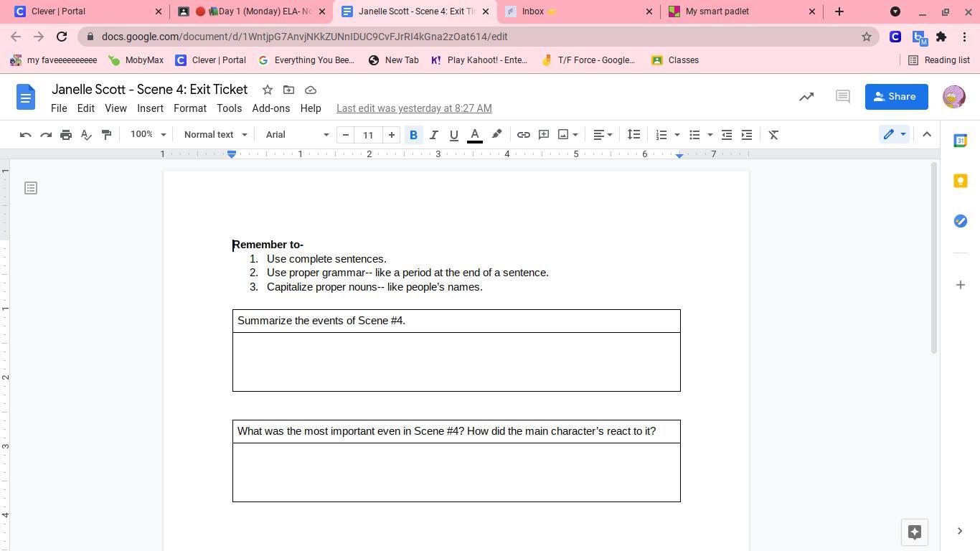The image size is (980, 551).
Task: Click the Share button
Action: coord(896,97)
